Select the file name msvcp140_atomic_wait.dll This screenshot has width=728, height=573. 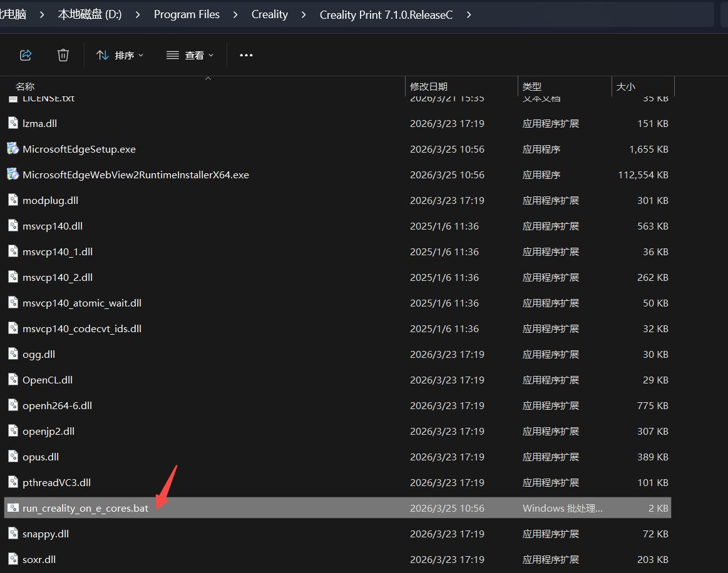pos(82,303)
